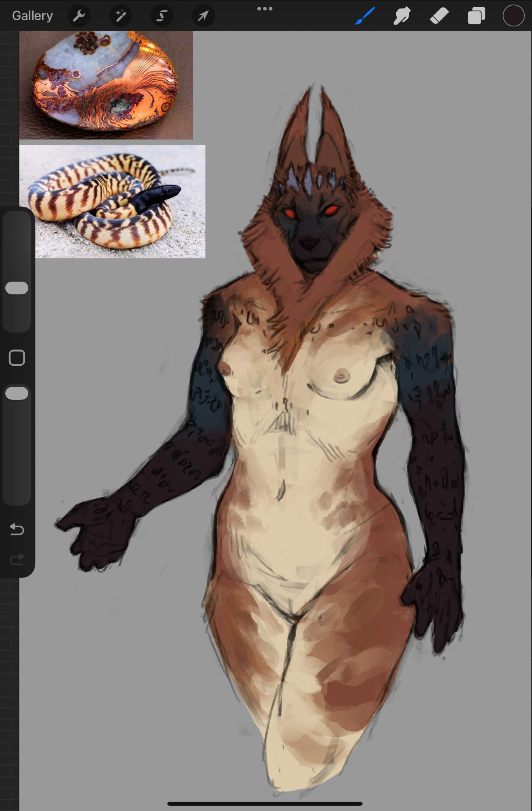Open the Gallery
Screen dimensions: 532x811
tap(32, 16)
